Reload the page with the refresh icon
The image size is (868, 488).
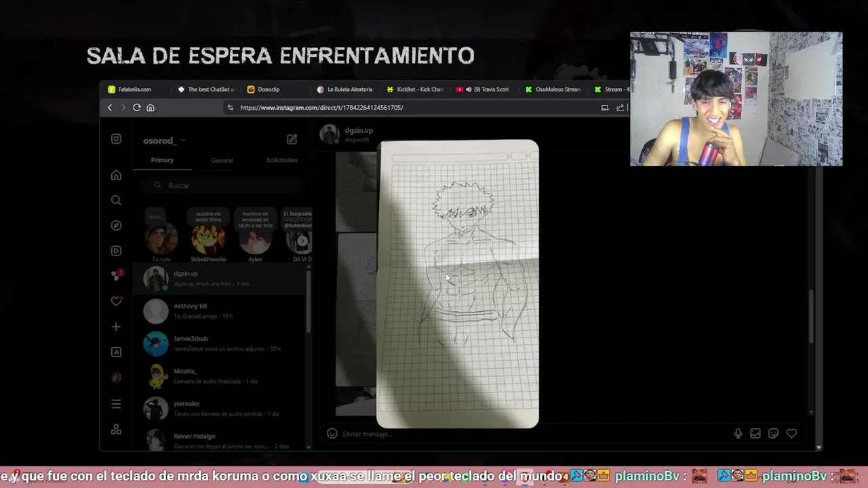tap(136, 108)
